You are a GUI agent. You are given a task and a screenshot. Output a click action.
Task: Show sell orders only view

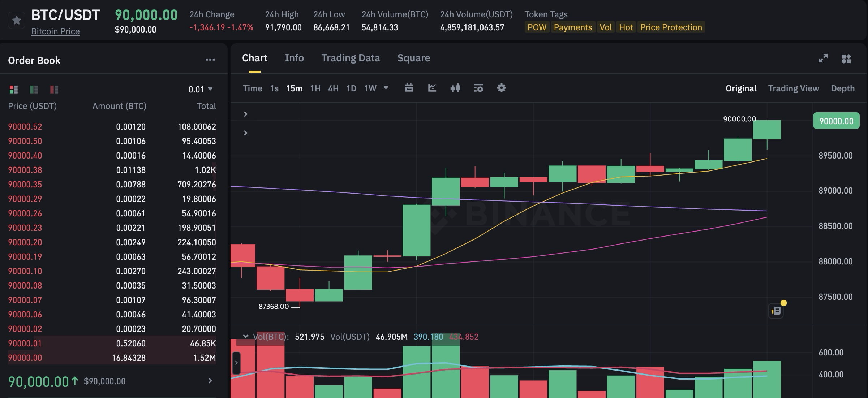[x=54, y=89]
